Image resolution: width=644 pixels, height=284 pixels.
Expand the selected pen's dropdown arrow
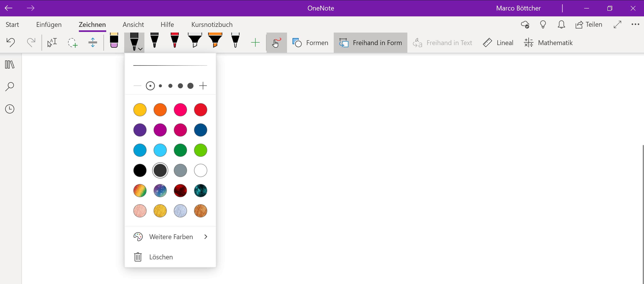pos(141,49)
